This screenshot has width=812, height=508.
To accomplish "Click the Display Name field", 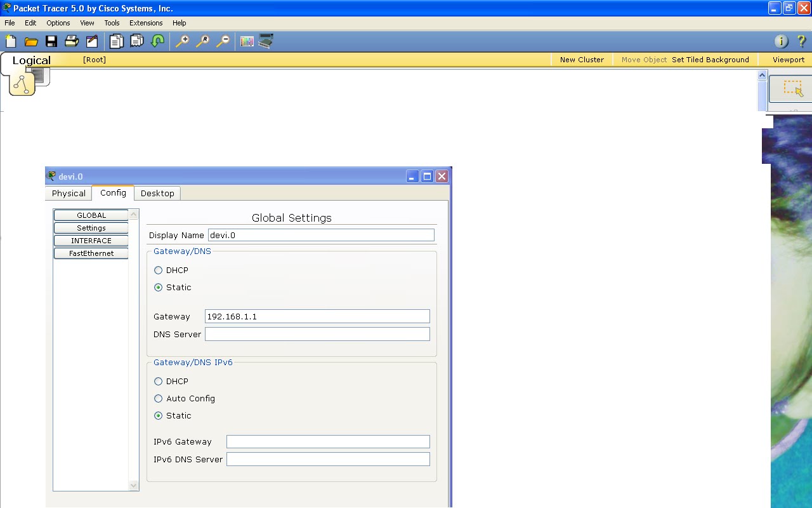I will 321,235.
